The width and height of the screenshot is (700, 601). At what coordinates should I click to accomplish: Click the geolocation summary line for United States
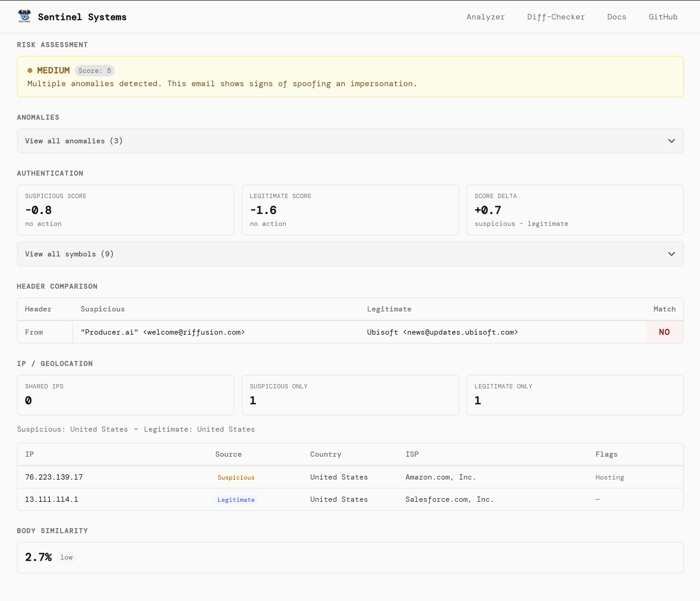136,429
